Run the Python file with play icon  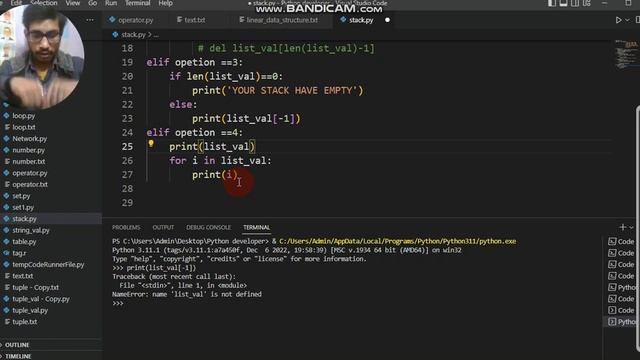pos(618,20)
